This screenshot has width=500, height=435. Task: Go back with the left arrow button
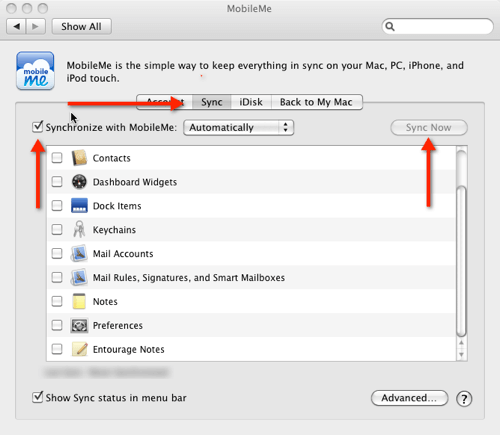point(16,26)
